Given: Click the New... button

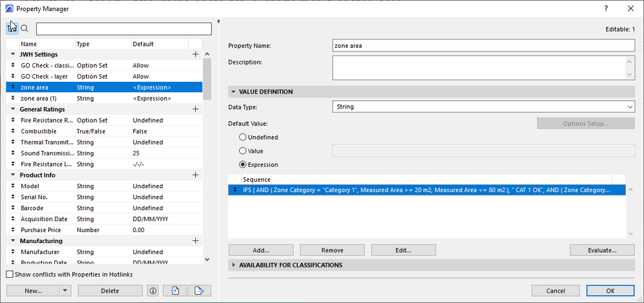Looking at the screenshot, I should 34,291.
